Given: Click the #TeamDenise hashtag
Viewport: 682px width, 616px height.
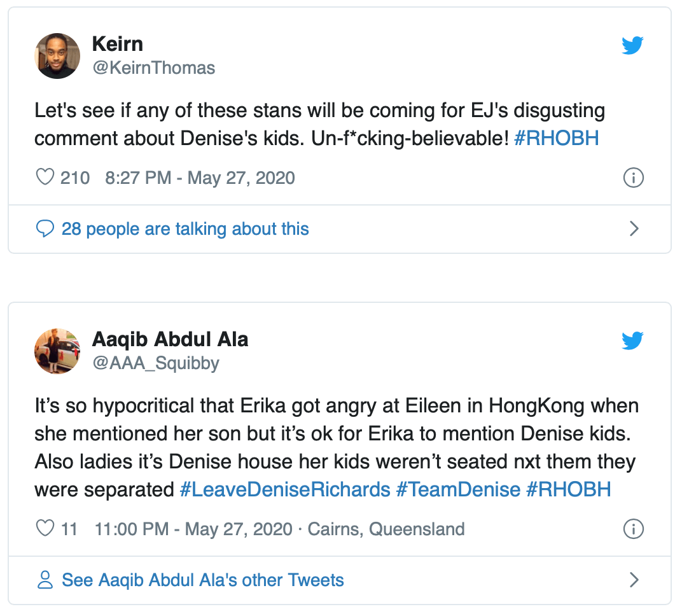Looking at the screenshot, I should click(x=459, y=489).
